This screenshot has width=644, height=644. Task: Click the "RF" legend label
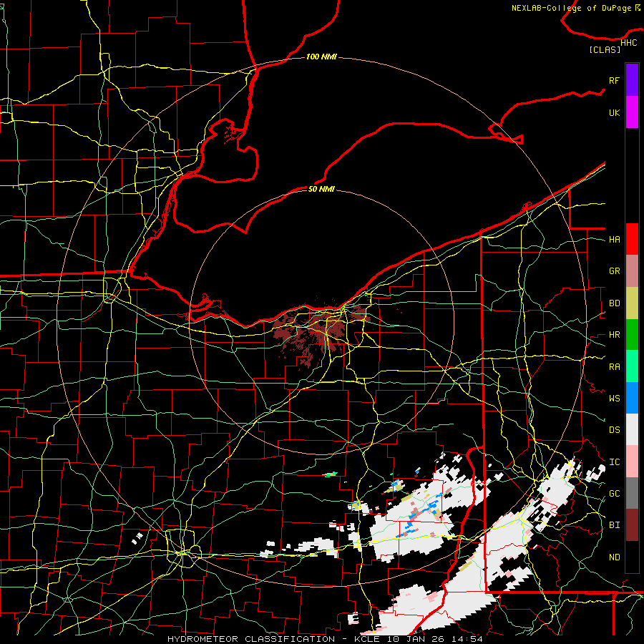tap(614, 80)
